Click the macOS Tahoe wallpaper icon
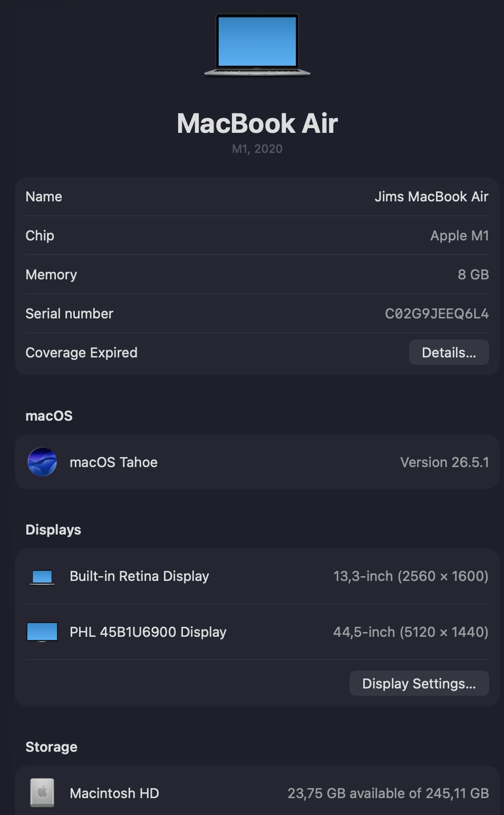The image size is (504, 815). (42, 462)
